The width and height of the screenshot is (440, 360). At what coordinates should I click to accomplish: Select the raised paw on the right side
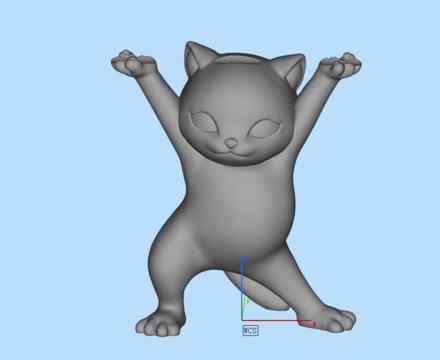342,65
